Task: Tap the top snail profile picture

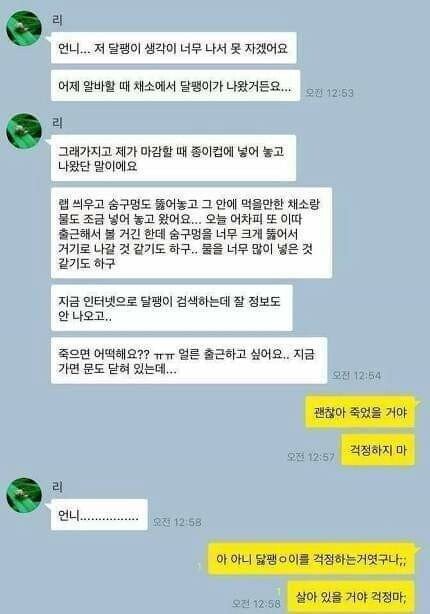Action: pyautogui.click(x=24, y=29)
